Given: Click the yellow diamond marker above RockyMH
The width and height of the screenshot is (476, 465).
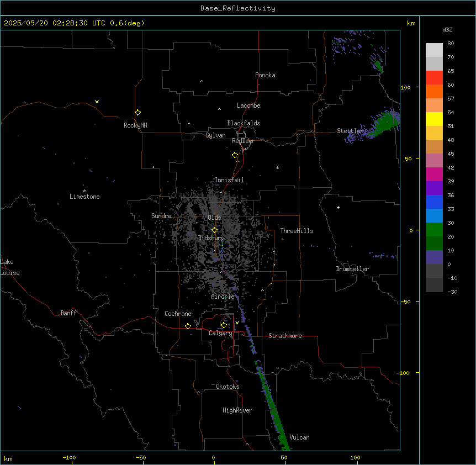Looking at the screenshot, I should pos(137,112).
